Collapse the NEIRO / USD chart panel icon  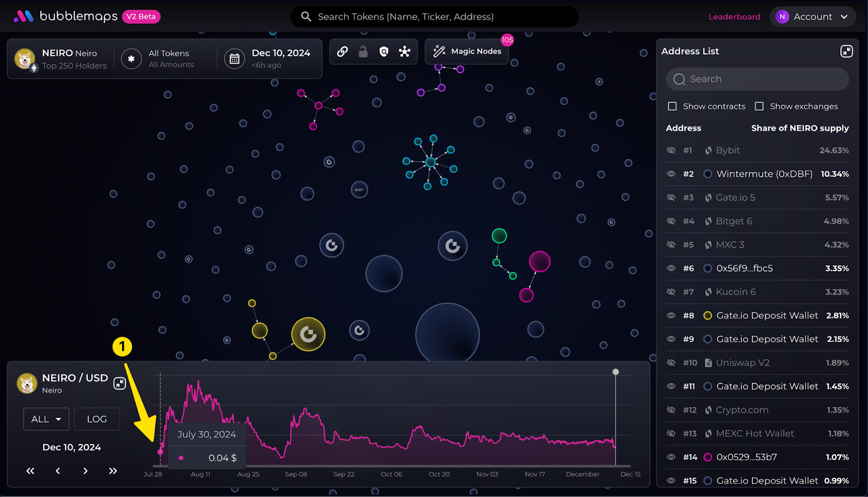tap(120, 383)
